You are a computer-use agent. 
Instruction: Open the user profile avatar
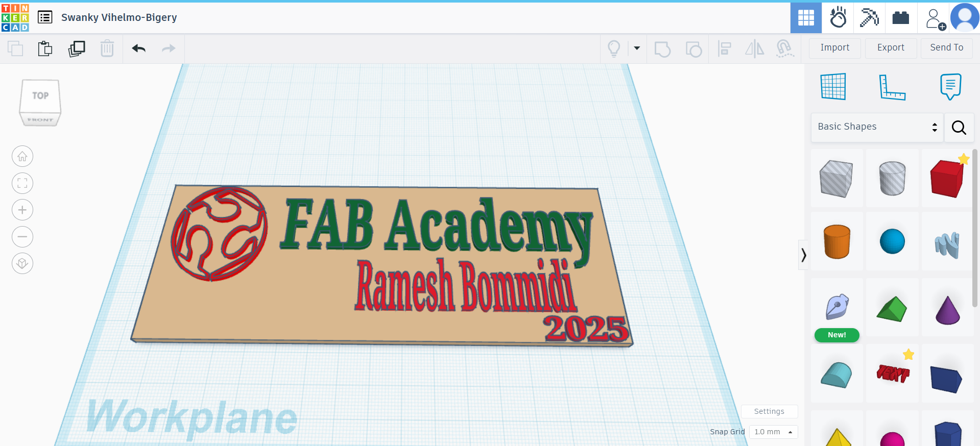965,18
